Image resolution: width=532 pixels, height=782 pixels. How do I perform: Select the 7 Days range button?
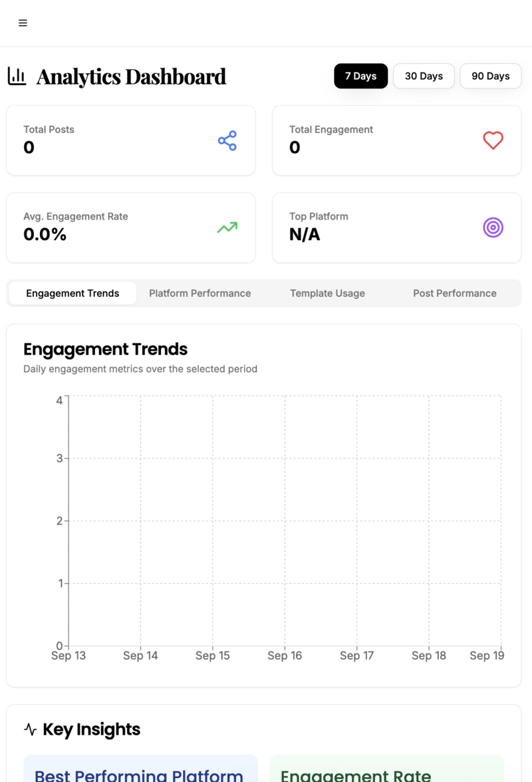click(360, 76)
